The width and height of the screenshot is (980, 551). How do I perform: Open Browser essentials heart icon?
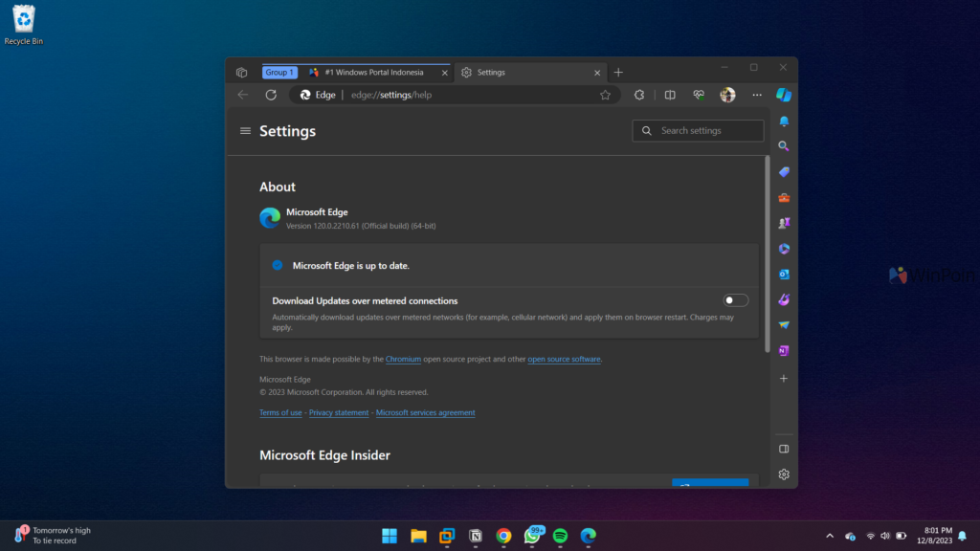pyautogui.click(x=700, y=95)
